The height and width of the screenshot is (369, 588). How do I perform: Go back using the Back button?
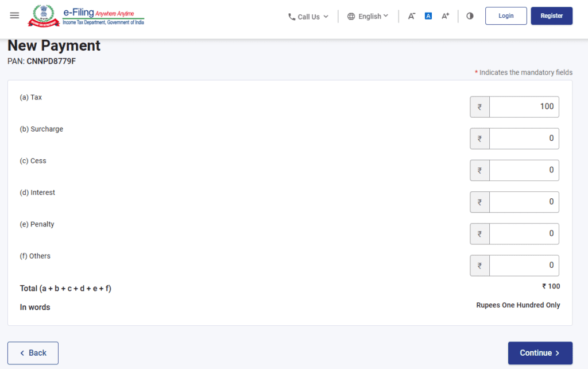pos(33,353)
